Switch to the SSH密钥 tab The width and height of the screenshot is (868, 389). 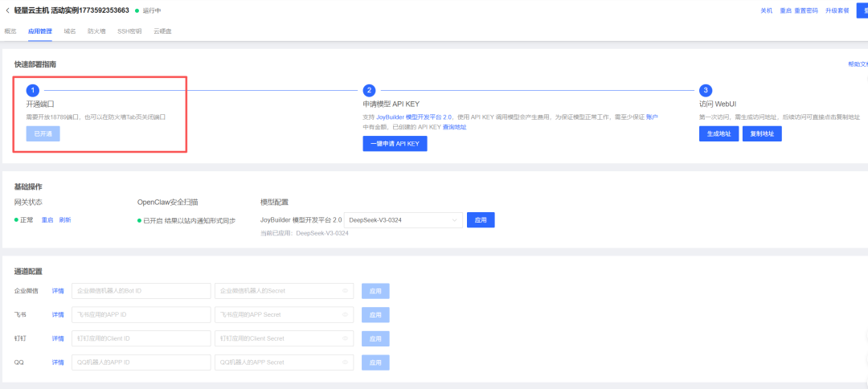pyautogui.click(x=129, y=31)
